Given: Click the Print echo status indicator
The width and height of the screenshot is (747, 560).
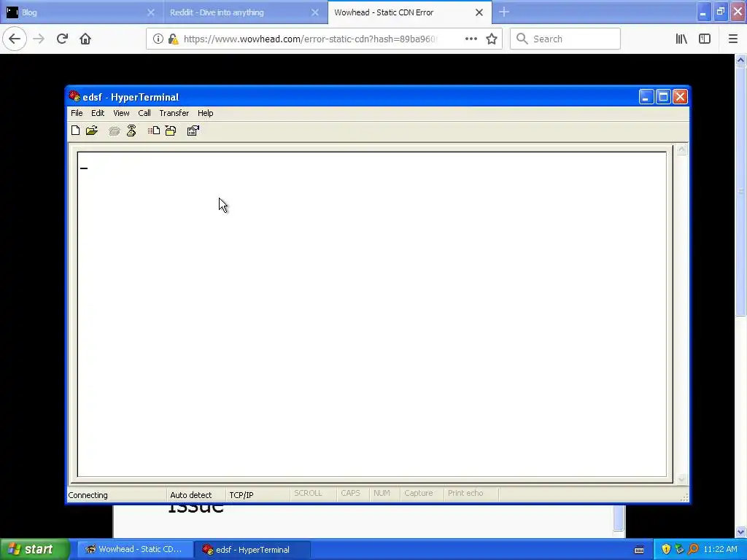Looking at the screenshot, I should point(465,494).
